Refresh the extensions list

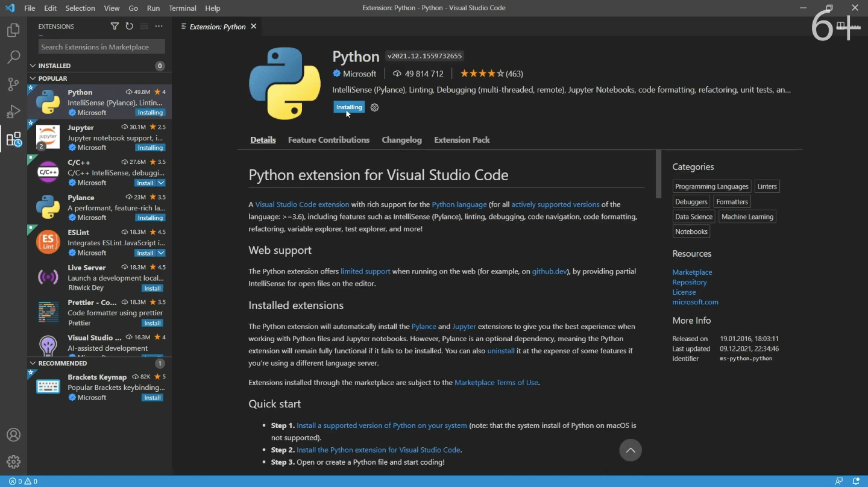click(129, 27)
